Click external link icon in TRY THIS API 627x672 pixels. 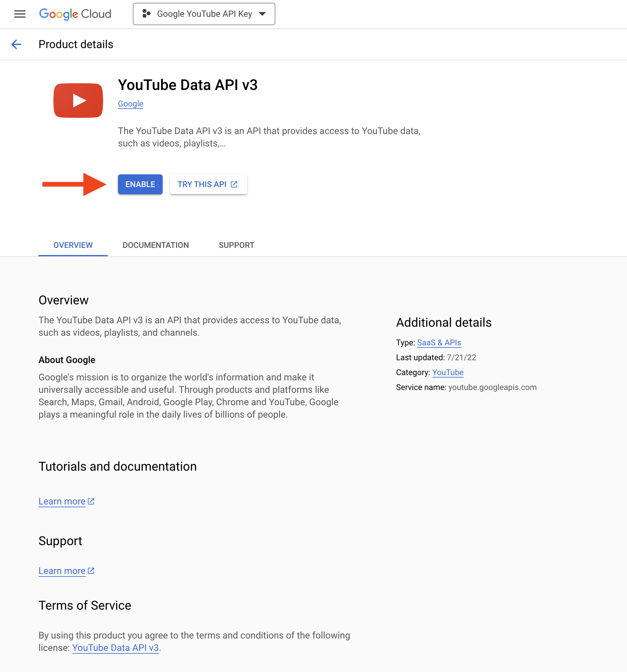pos(234,184)
